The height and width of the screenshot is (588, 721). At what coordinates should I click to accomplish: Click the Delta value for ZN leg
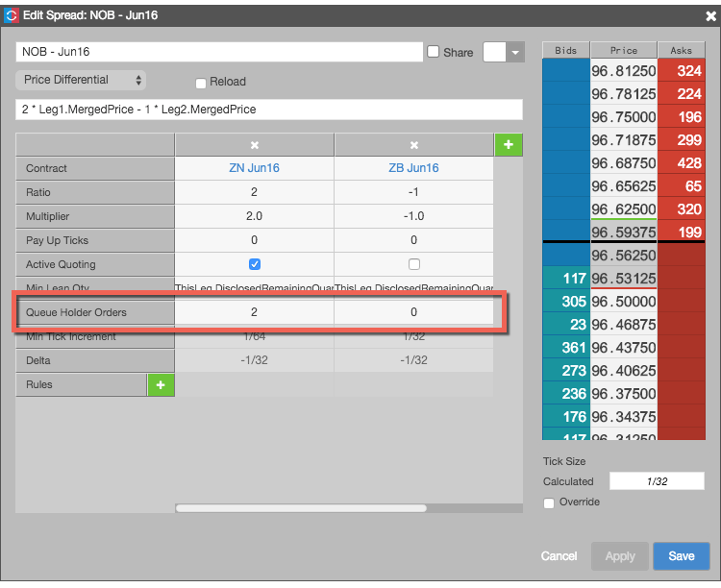pos(255,360)
